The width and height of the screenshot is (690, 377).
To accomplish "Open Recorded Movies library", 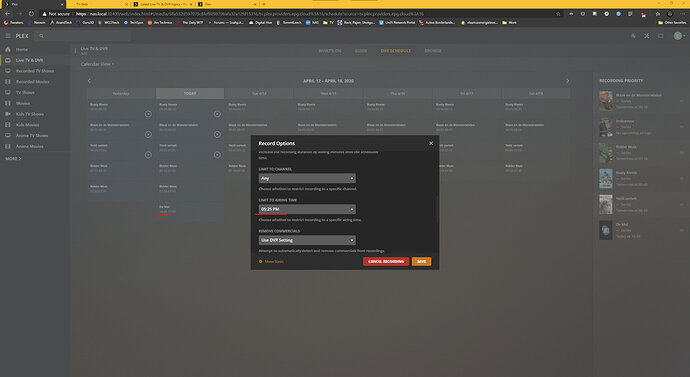I will [x=33, y=82].
